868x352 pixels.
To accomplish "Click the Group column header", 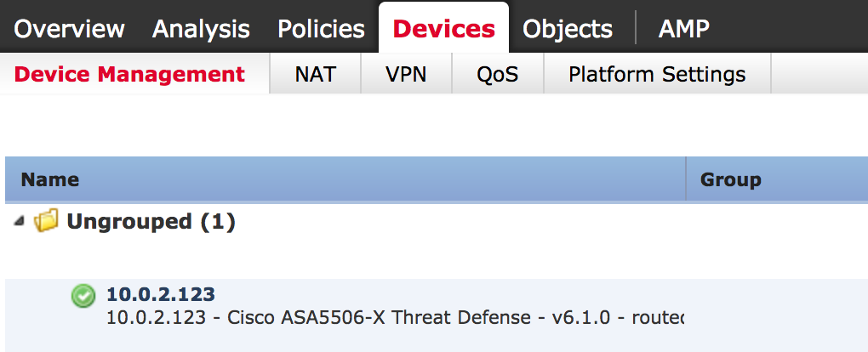I will tap(730, 179).
